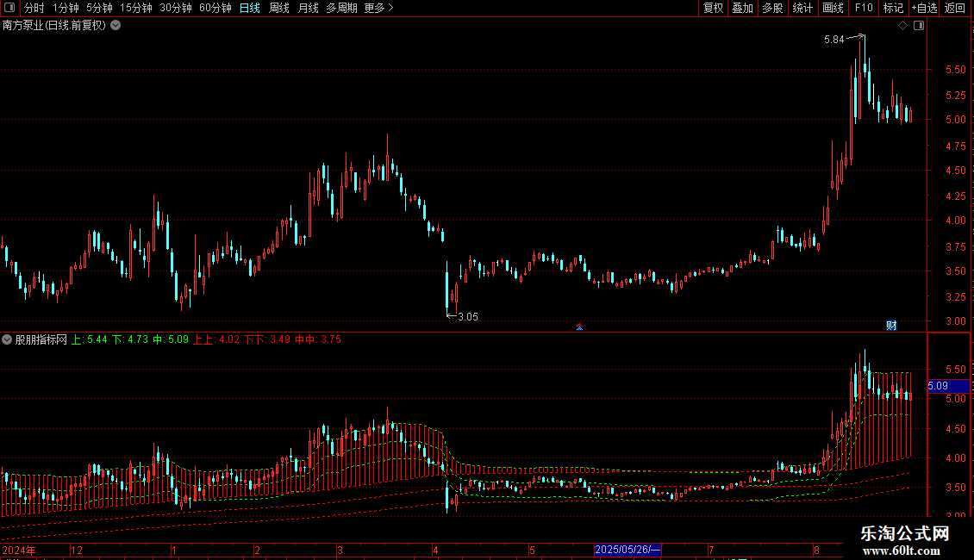This screenshot has width=974, height=560.
Task: Click the 叠加 overlay button
Action: point(743,8)
